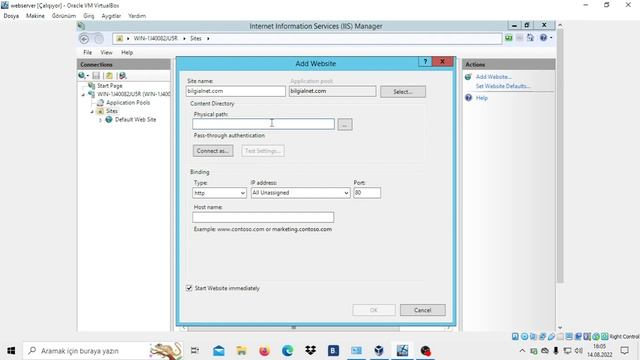Image resolution: width=640 pixels, height=360 pixels.
Task: Collapse the Sites tree node
Action: coord(92,111)
